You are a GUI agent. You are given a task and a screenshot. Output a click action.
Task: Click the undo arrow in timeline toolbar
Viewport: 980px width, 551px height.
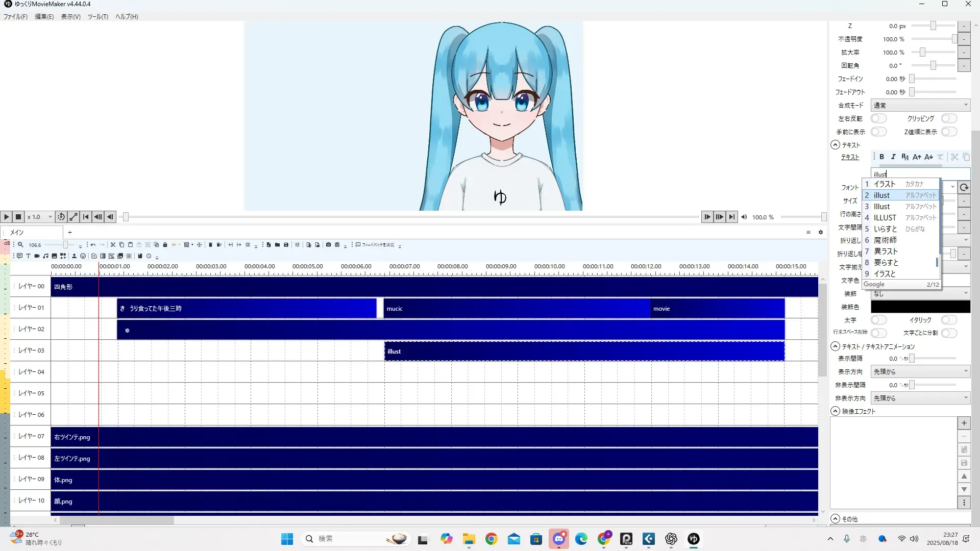93,245
